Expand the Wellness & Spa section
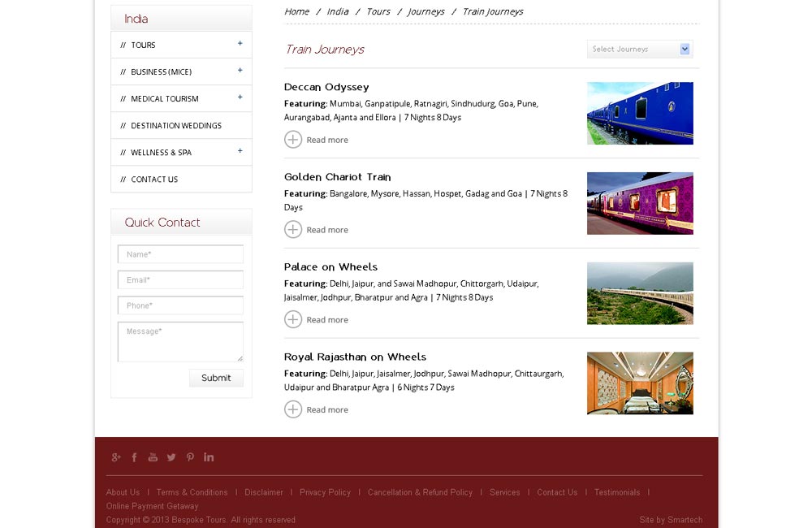Viewport: 812px width, 528px height. tap(240, 151)
